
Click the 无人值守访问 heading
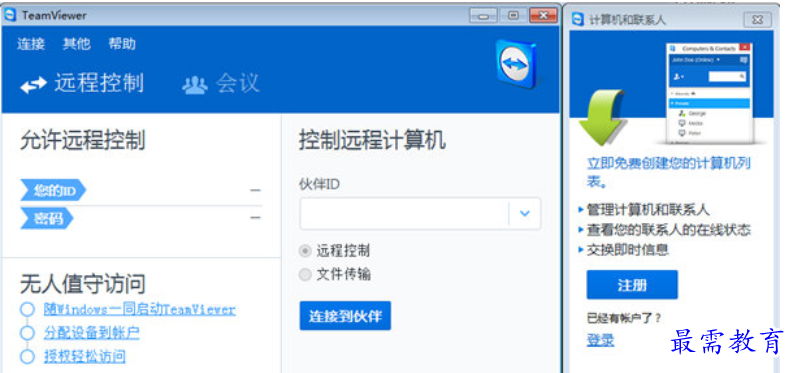pyautogui.click(x=83, y=284)
